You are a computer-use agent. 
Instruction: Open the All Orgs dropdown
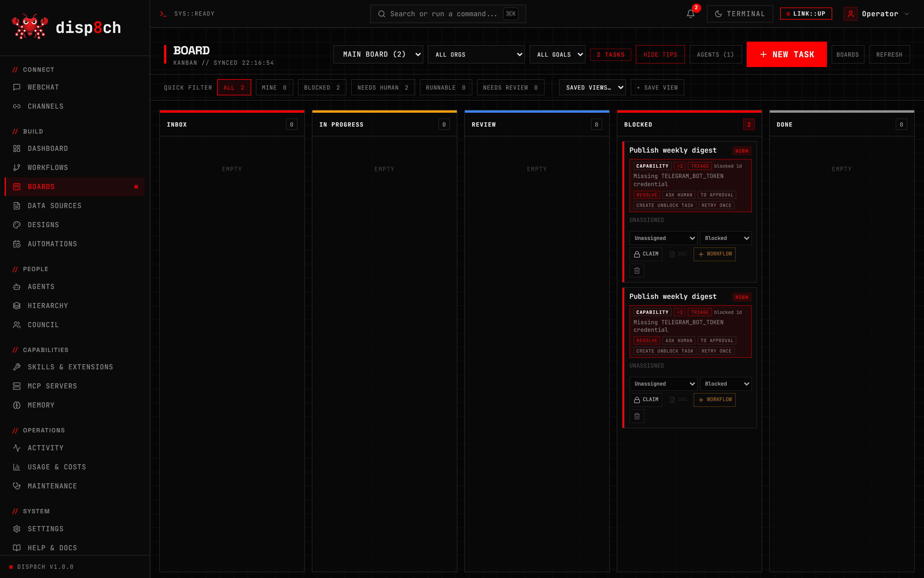476,54
